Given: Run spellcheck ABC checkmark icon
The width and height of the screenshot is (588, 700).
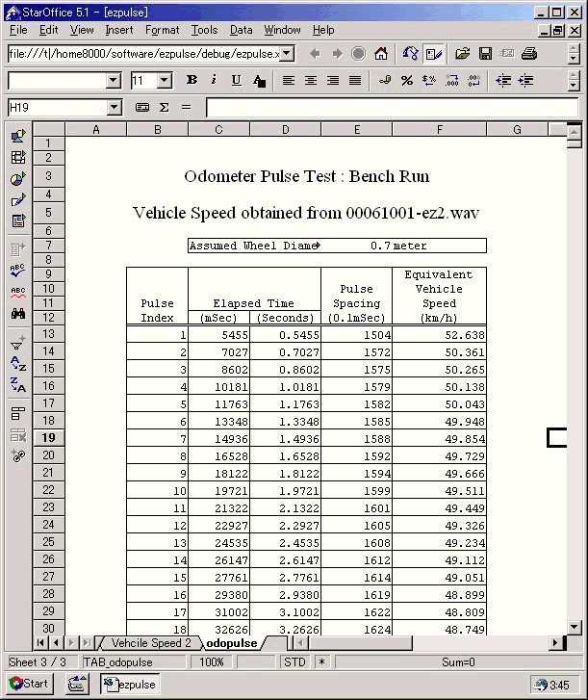Looking at the screenshot, I should pyautogui.click(x=18, y=271).
